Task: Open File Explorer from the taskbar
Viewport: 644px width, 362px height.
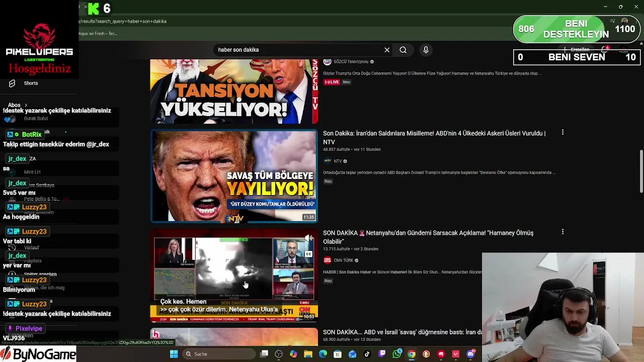Action: pyautogui.click(x=308, y=354)
